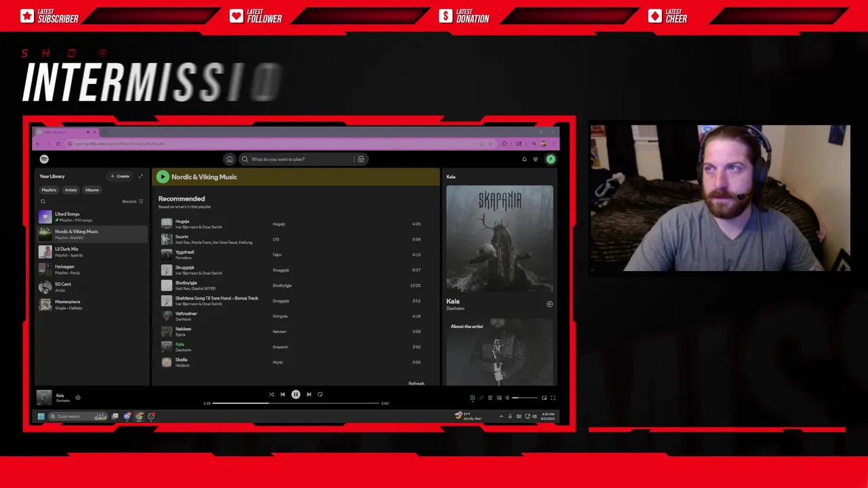Filter library by Artists
This screenshot has width=868, height=488.
(71, 190)
